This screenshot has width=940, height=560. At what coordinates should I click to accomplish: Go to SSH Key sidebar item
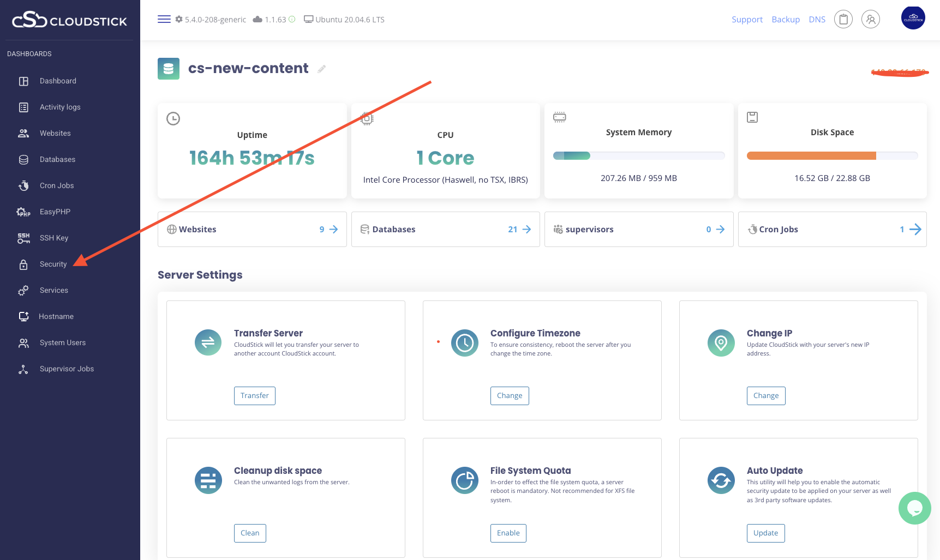53,238
